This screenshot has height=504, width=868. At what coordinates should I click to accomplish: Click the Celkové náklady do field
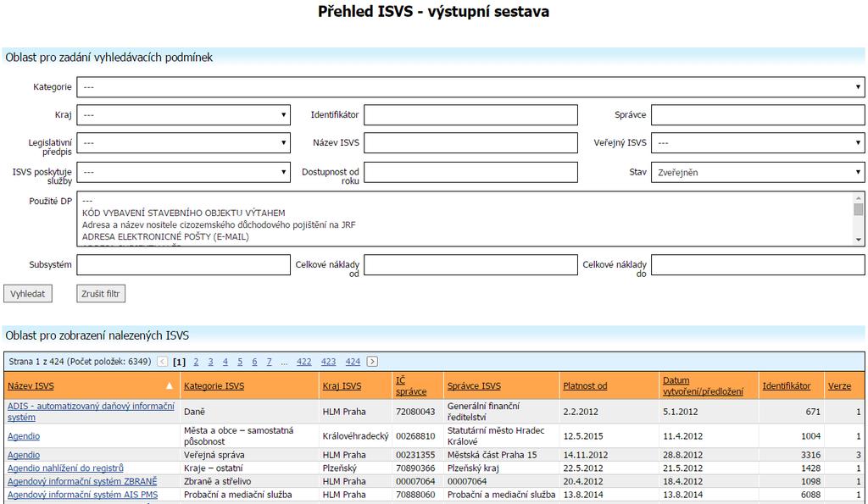tap(758, 264)
